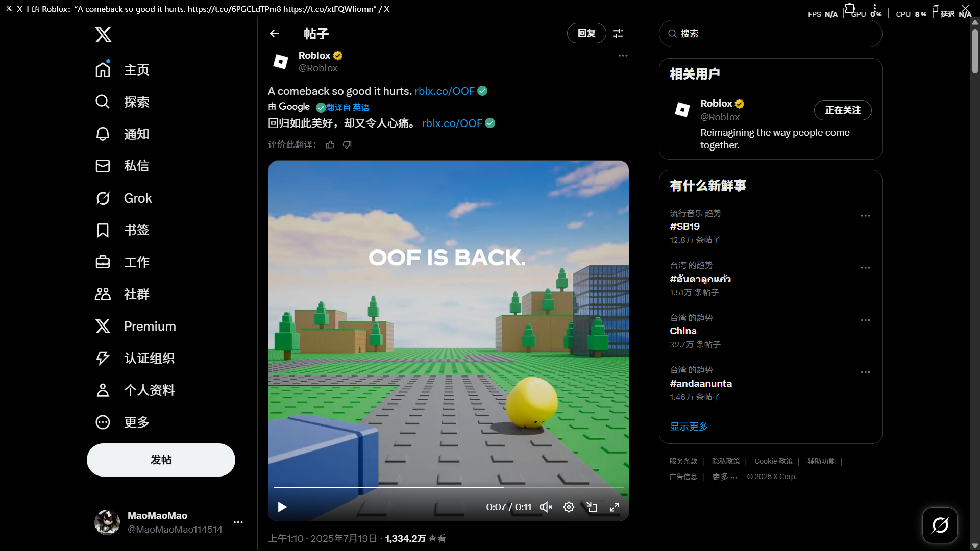Unmute the video with speaker icon
Viewport: 980px width, 551px height.
[546, 507]
